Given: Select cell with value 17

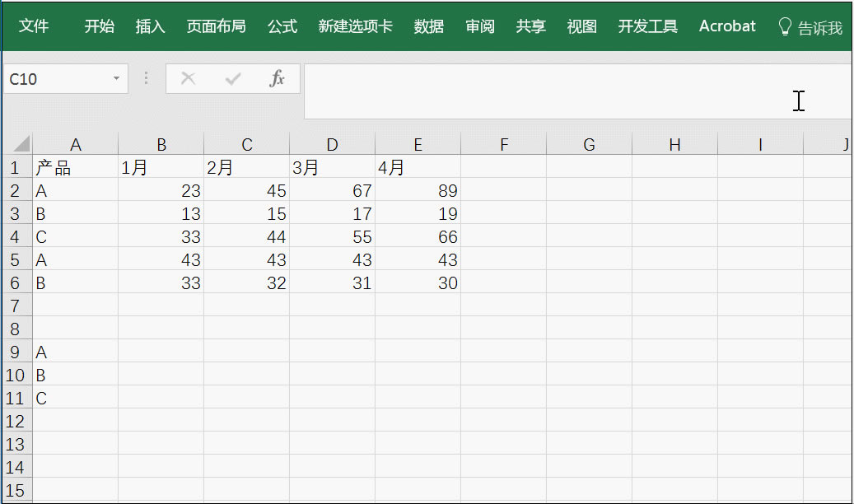Looking at the screenshot, I should 332,213.
